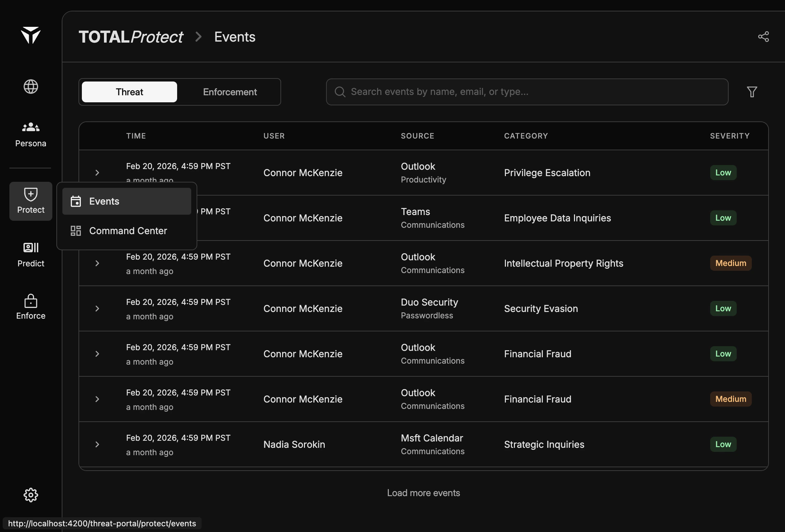Select Events in the breadcrumb header

pyautogui.click(x=234, y=37)
